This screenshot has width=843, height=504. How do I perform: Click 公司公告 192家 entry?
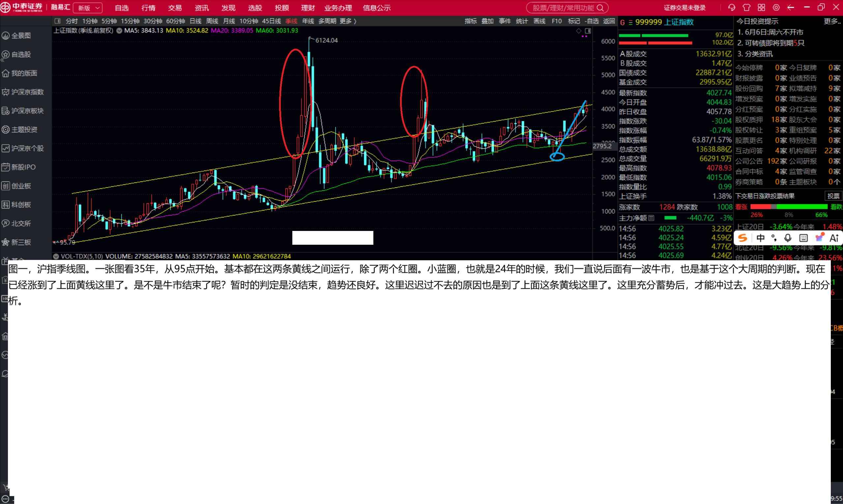point(762,161)
